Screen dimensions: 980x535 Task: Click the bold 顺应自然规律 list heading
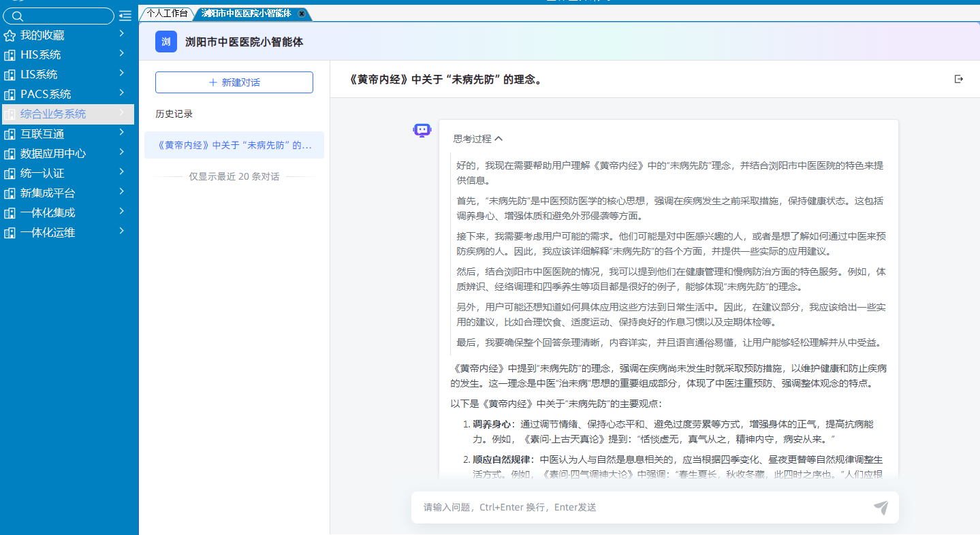click(501, 459)
